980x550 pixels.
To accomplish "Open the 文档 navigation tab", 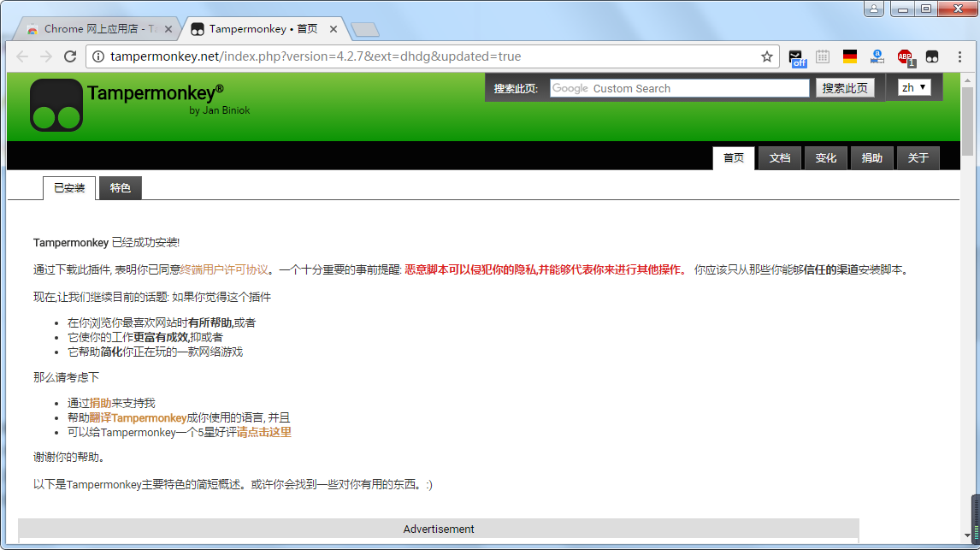I will [x=779, y=158].
